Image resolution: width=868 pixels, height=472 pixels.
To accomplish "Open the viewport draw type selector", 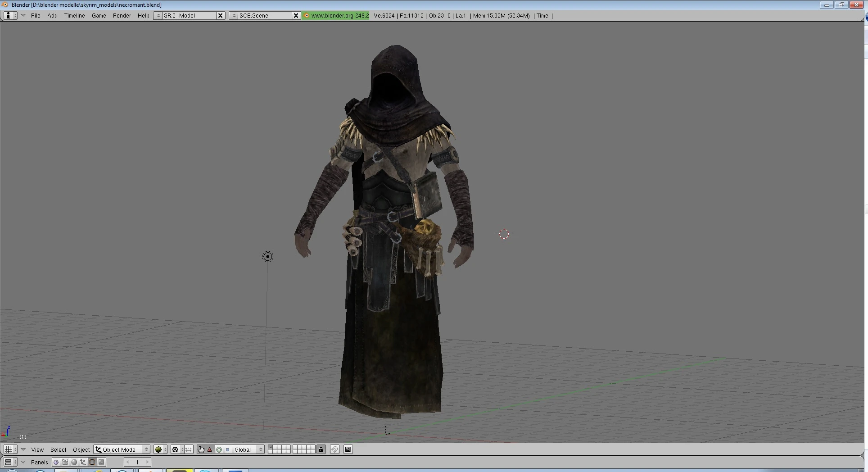I will point(160,449).
